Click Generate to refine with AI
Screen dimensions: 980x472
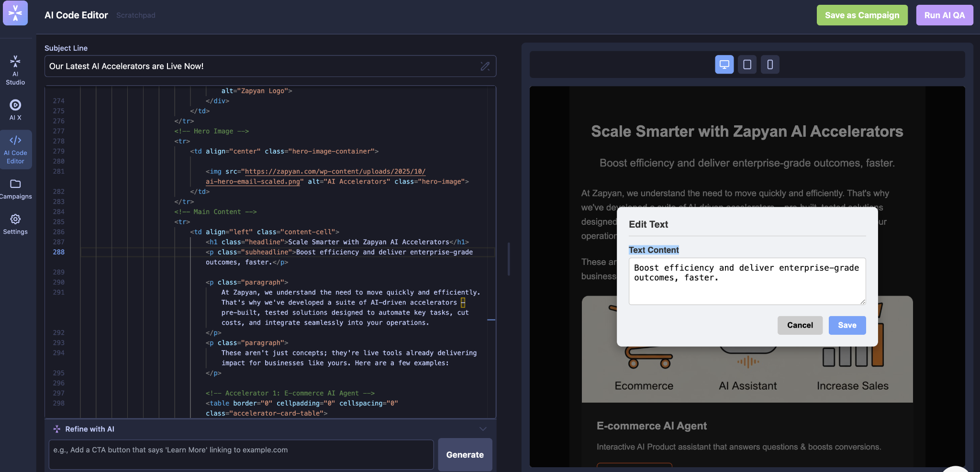click(464, 455)
